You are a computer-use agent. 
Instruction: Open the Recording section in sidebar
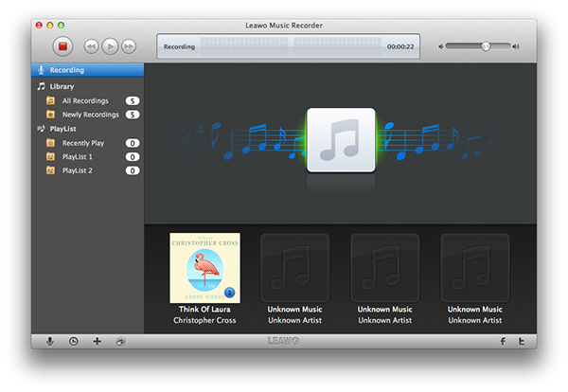(66, 70)
